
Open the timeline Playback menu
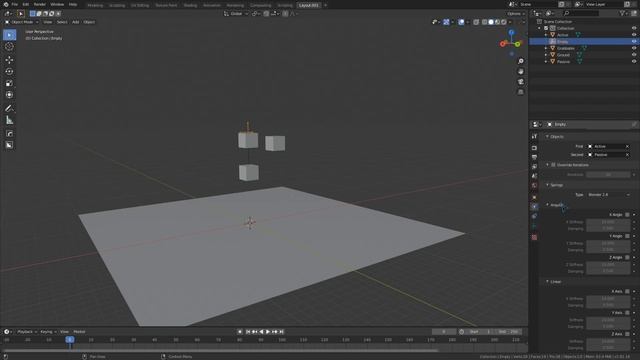click(x=27, y=332)
